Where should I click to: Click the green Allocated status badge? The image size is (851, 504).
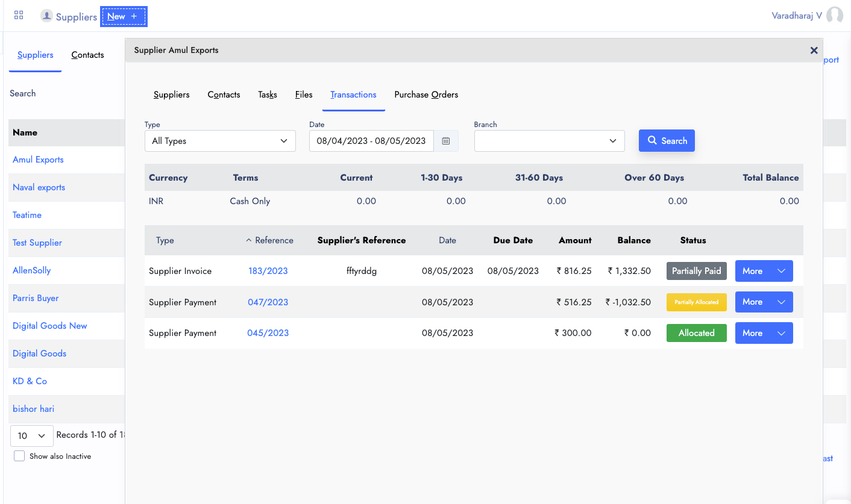[x=697, y=333]
